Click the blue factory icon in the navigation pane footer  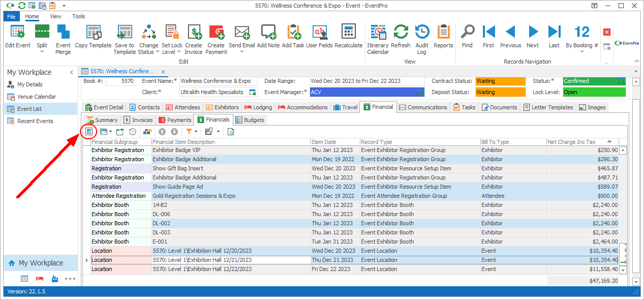[x=55, y=279]
